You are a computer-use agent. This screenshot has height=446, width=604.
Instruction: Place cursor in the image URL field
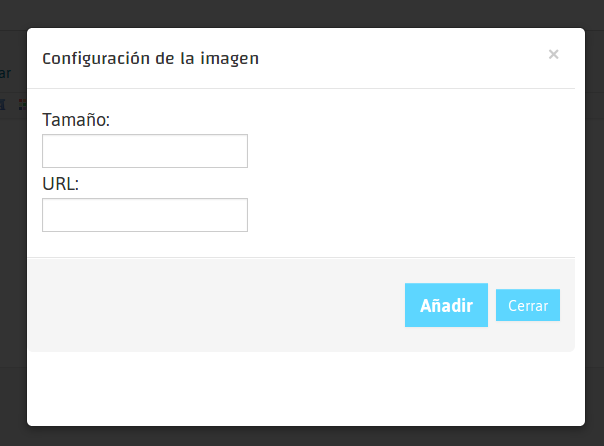145,215
